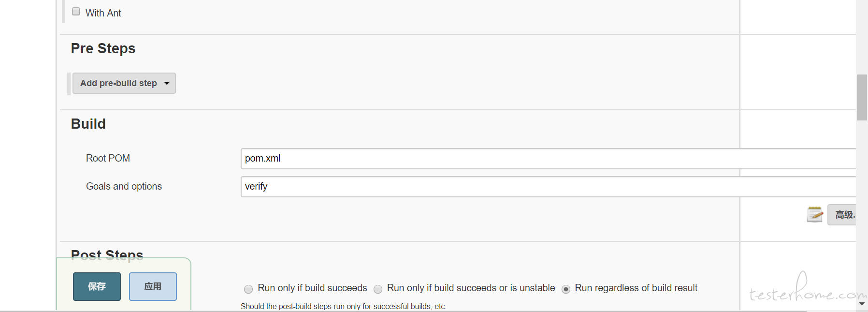Click the With Ant label text
Screen dimensions: 868x312
[103, 13]
